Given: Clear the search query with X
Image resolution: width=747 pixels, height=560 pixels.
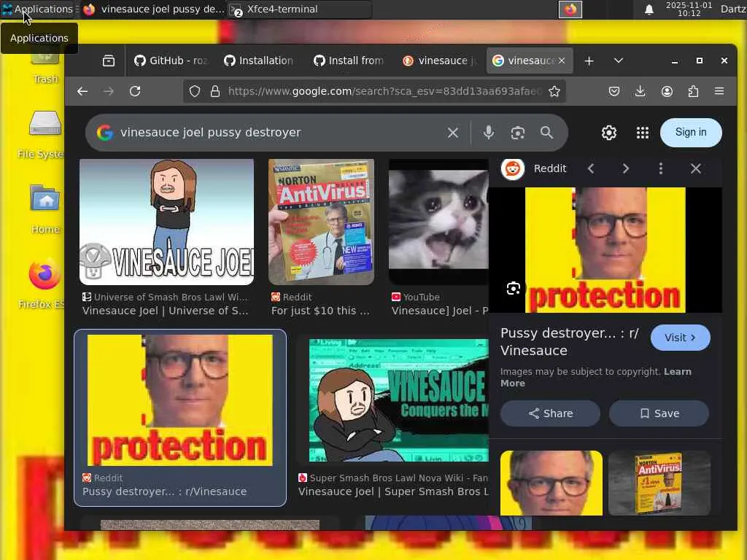Looking at the screenshot, I should [x=453, y=133].
